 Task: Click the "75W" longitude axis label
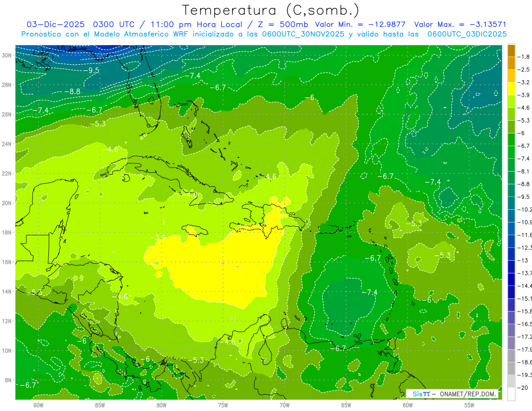tap(223, 405)
